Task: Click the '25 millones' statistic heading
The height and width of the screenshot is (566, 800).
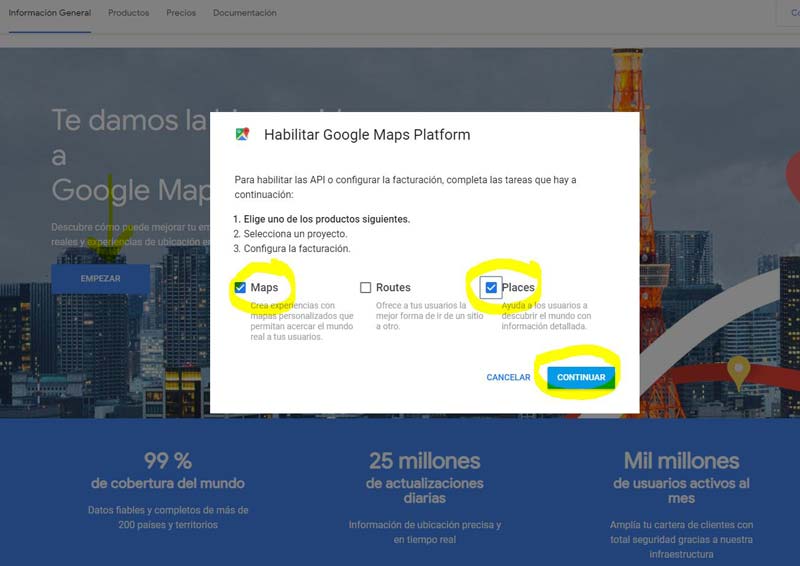Action: point(424,461)
